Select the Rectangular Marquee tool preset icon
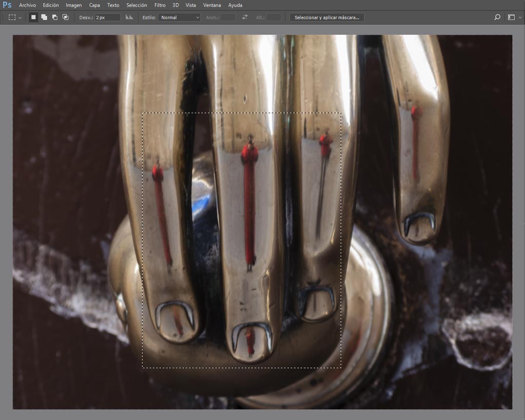525x420 pixels. (x=12, y=17)
